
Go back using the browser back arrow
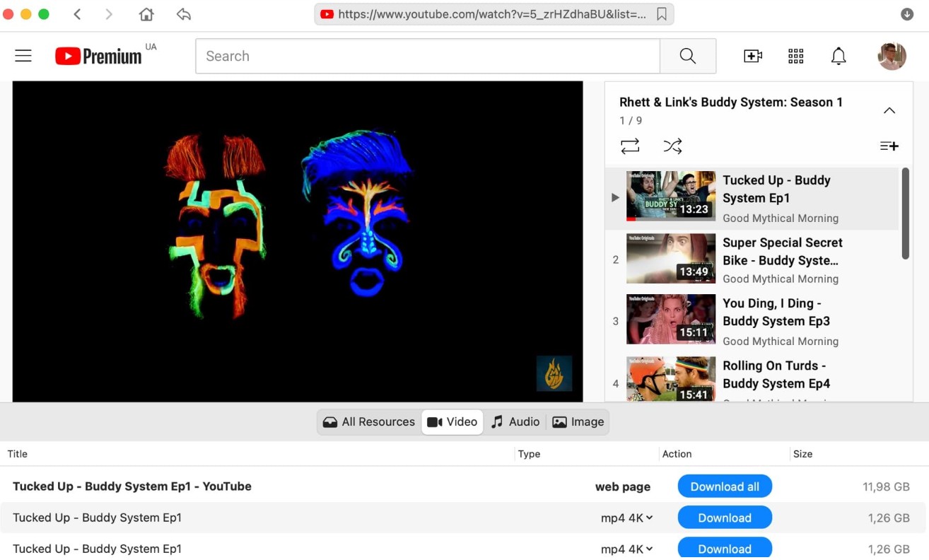77,14
